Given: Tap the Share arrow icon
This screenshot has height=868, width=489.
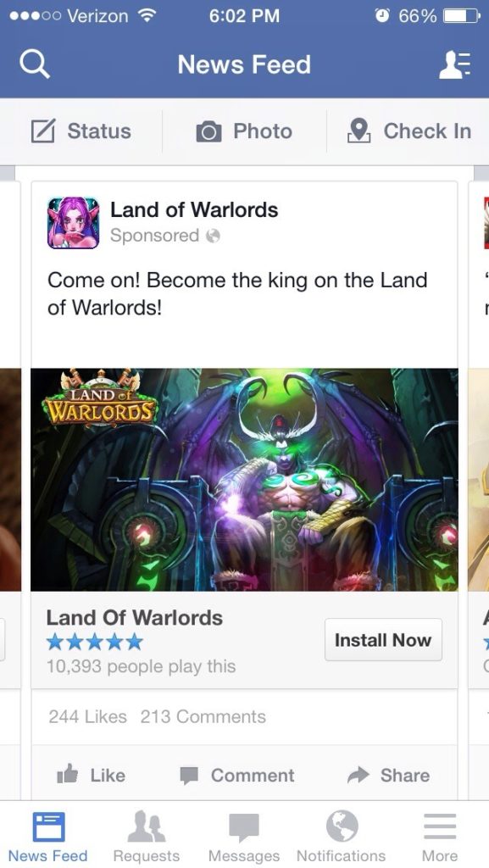Looking at the screenshot, I should click(358, 775).
